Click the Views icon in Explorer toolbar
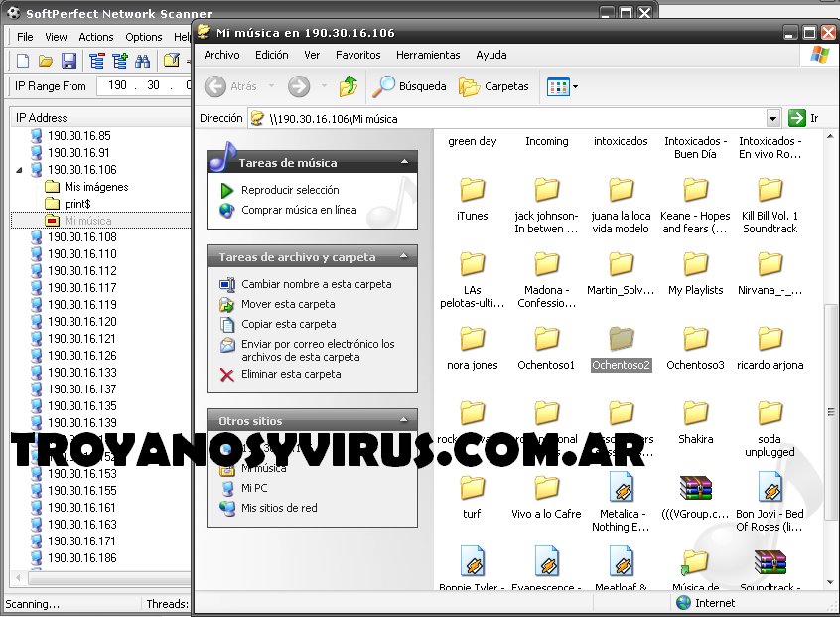Image resolution: width=840 pixels, height=617 pixels. (x=558, y=86)
